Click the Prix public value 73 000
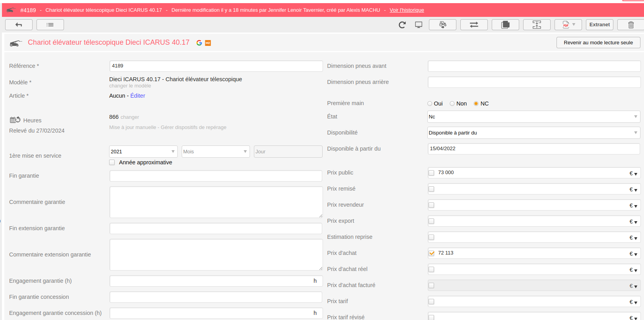644x320 pixels. click(x=446, y=173)
